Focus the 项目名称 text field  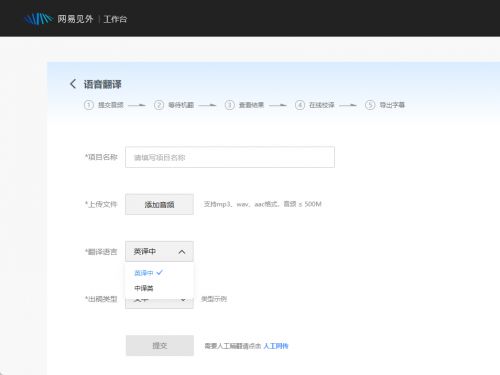click(230, 157)
